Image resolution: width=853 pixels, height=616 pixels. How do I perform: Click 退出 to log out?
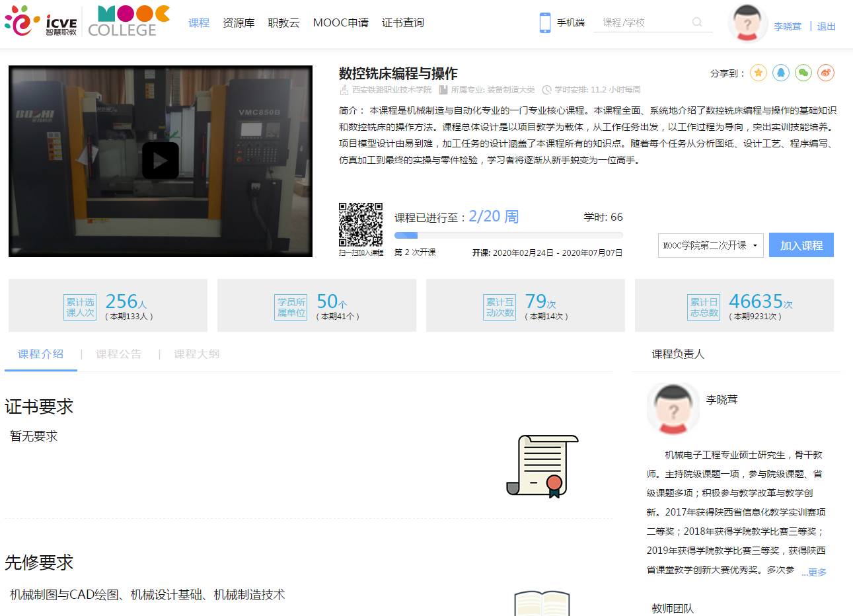coord(826,26)
